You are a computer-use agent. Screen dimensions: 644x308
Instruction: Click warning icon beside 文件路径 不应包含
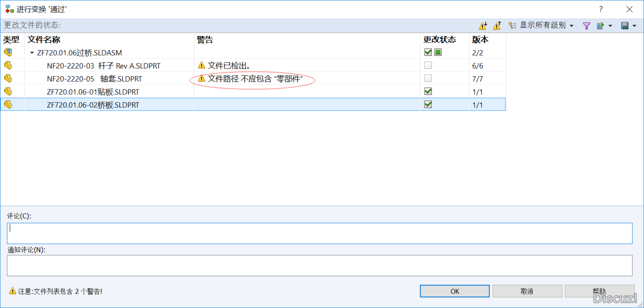click(201, 78)
